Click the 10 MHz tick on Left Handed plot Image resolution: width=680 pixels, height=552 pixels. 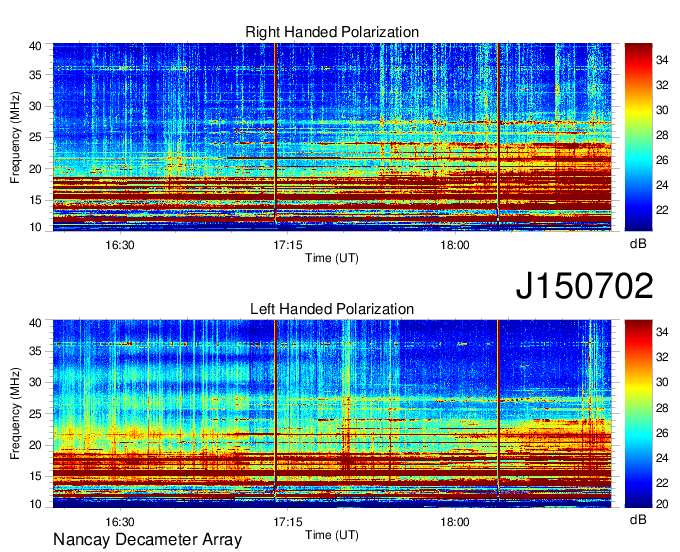(35, 504)
